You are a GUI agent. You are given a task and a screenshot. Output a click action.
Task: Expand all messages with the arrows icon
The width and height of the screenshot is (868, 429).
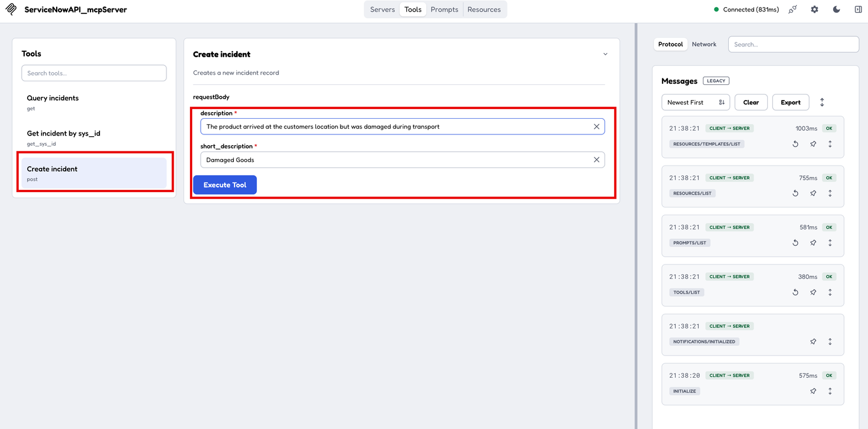click(822, 102)
